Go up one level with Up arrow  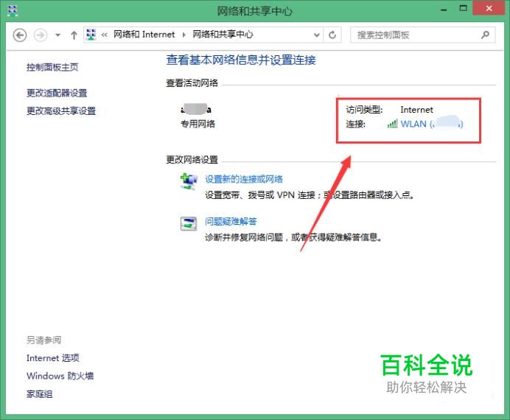pos(74,35)
